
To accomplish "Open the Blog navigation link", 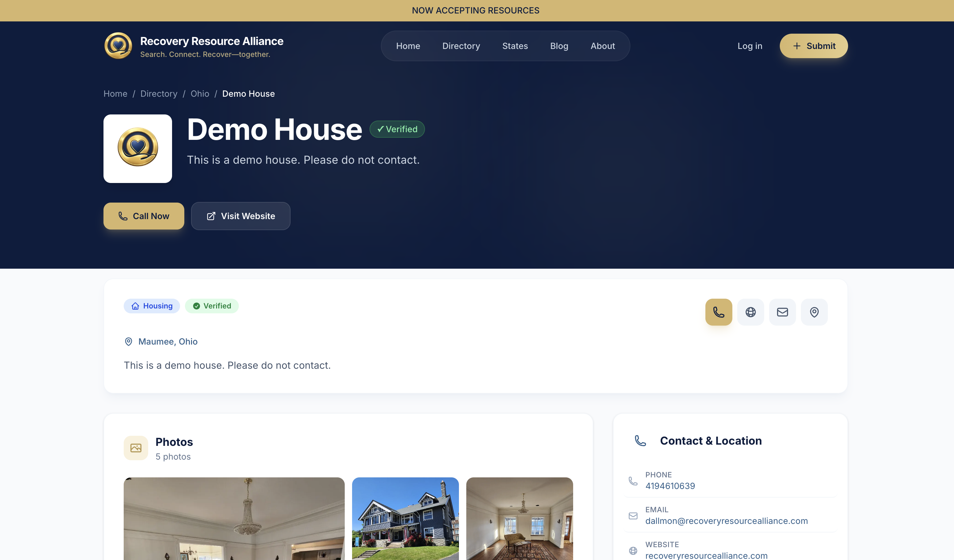I will click(559, 46).
